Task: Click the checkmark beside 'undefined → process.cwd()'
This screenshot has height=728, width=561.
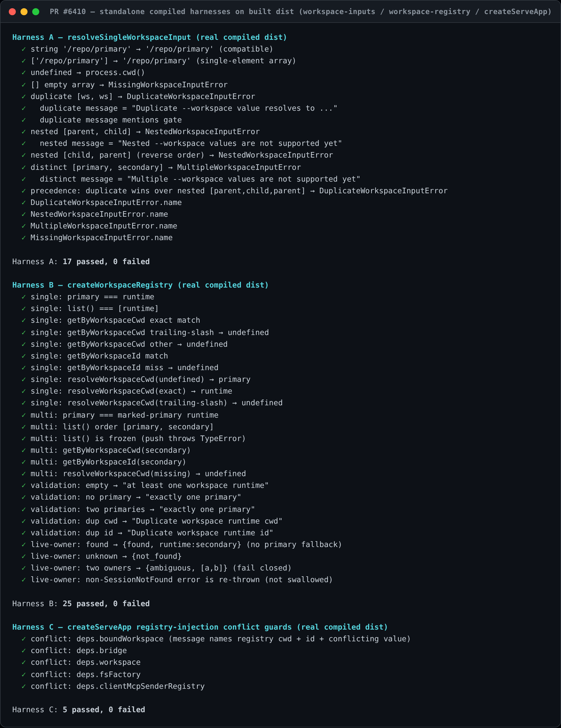Action: point(24,73)
